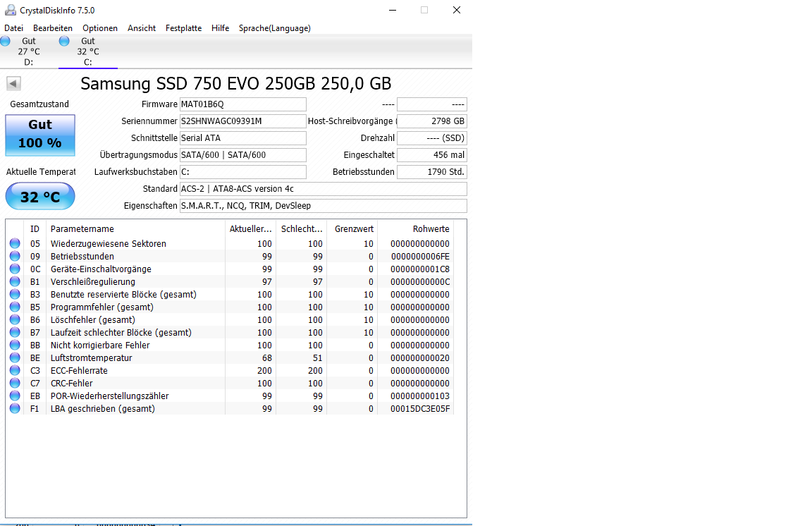The width and height of the screenshot is (812, 526).
Task: Click raw value 000000000103
Action: coord(420,396)
